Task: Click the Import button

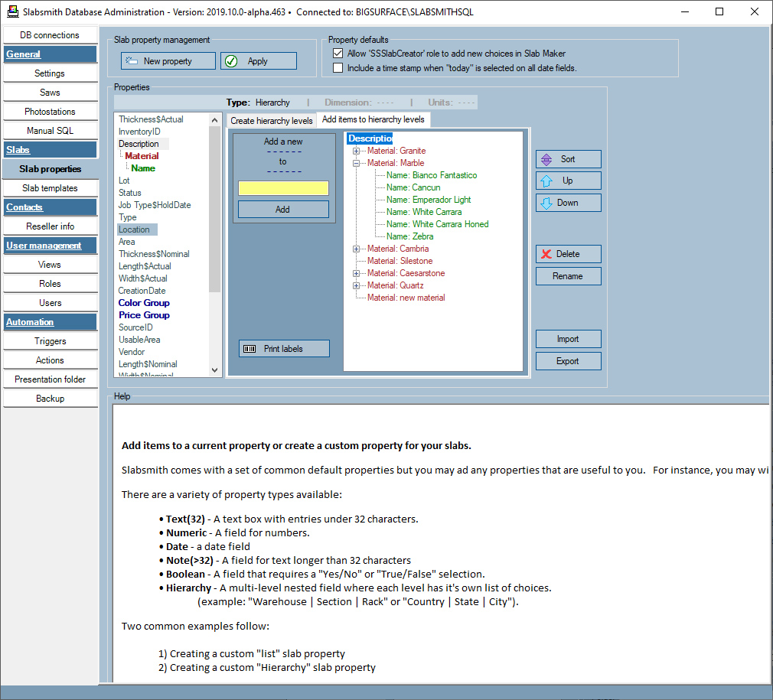Action: point(568,339)
